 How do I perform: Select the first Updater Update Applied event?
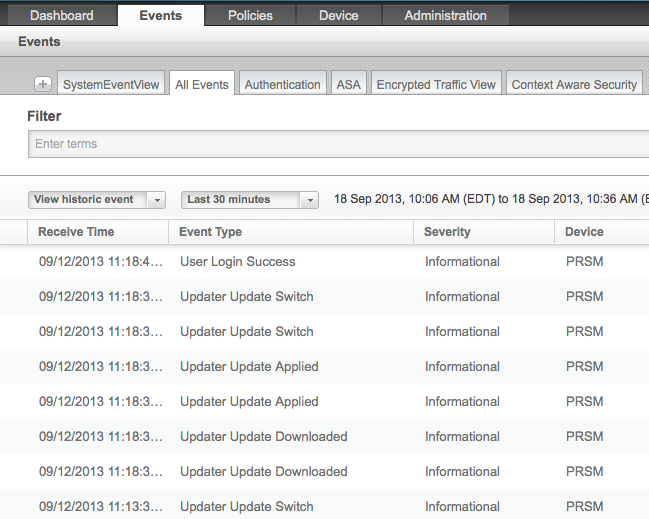(x=249, y=367)
